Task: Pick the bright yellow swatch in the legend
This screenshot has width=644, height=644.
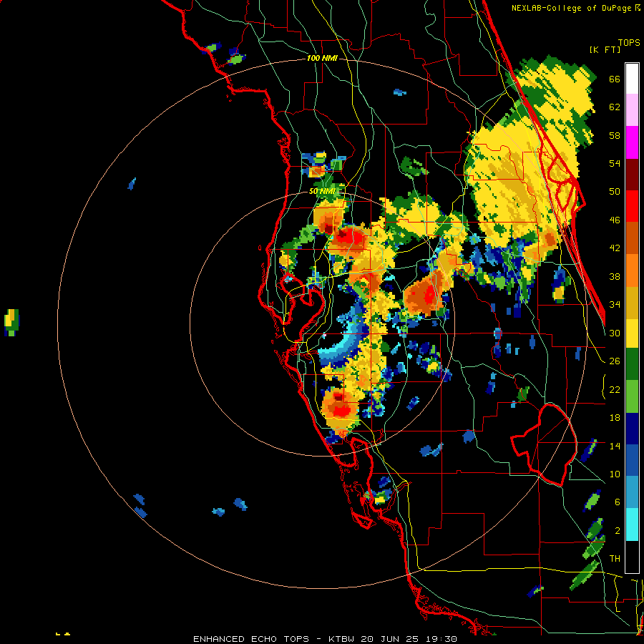Action: (x=632, y=333)
